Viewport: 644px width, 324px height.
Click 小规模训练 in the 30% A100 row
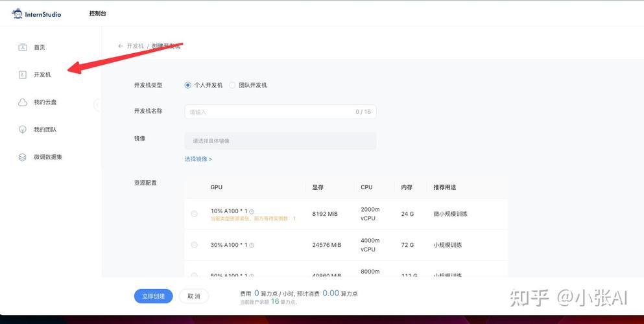pyautogui.click(x=447, y=245)
